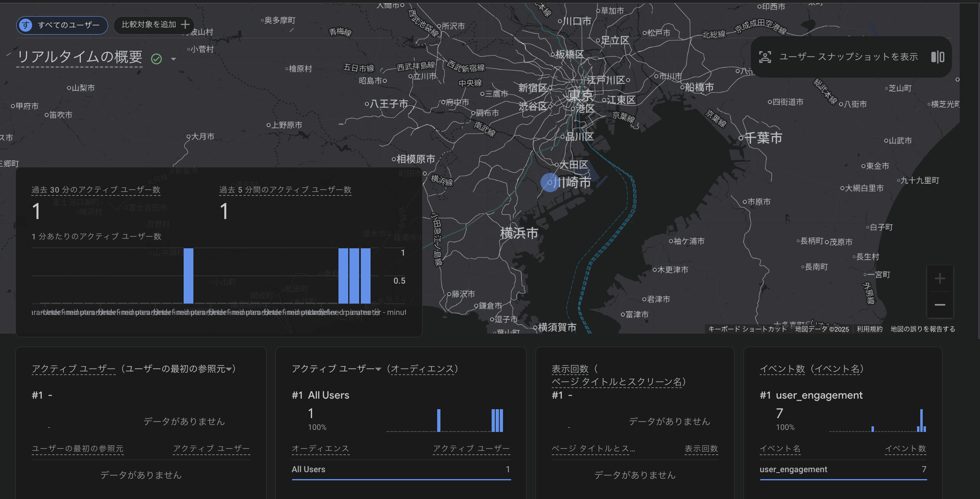Click the green checkmark beside リアルタイムの概要 title

click(x=156, y=59)
